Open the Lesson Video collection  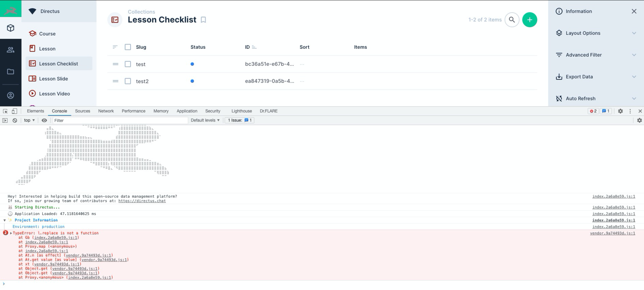59,94
